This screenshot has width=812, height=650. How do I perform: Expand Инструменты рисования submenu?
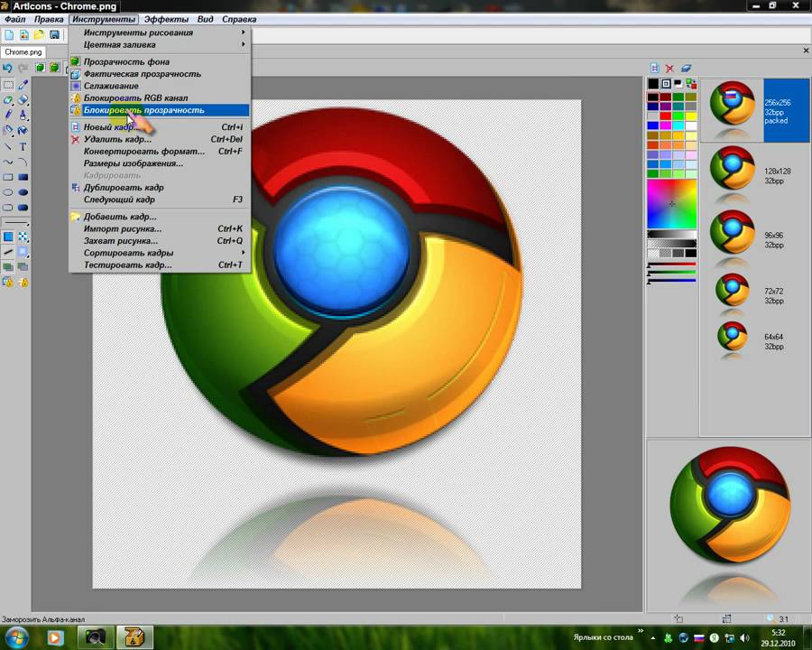159,32
